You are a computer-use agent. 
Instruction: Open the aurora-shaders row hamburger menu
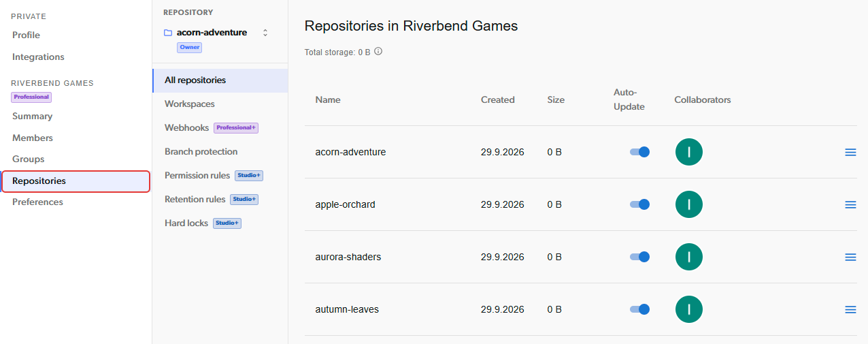850,257
